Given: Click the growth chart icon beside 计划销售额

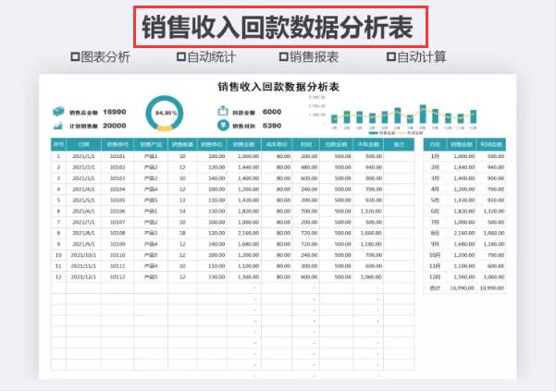Looking at the screenshot, I should (x=57, y=126).
